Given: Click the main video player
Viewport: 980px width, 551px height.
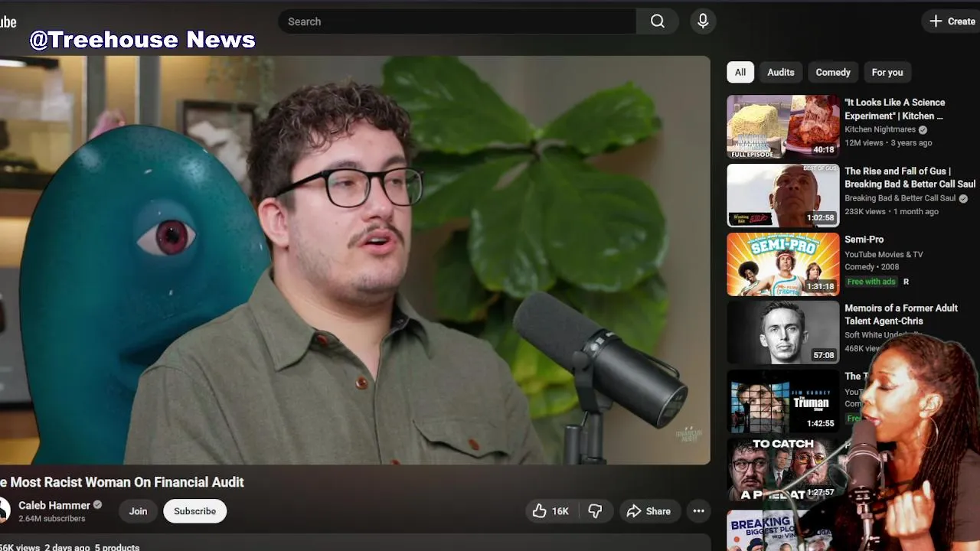Looking at the screenshot, I should (355, 260).
